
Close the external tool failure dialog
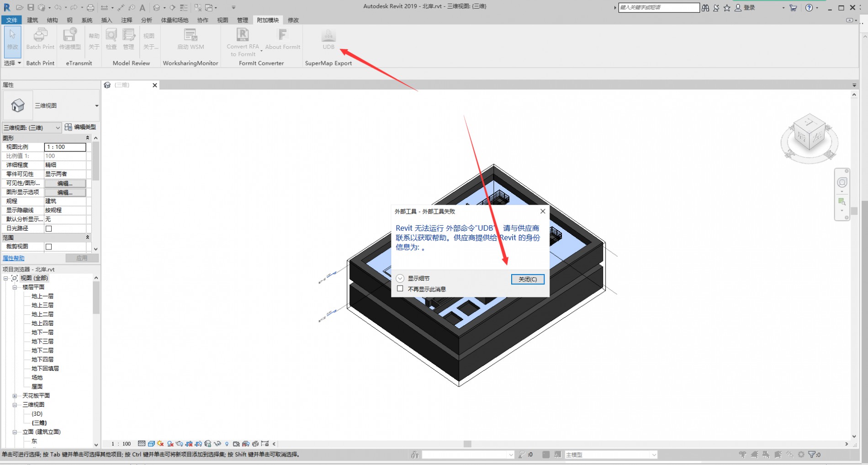click(x=528, y=279)
